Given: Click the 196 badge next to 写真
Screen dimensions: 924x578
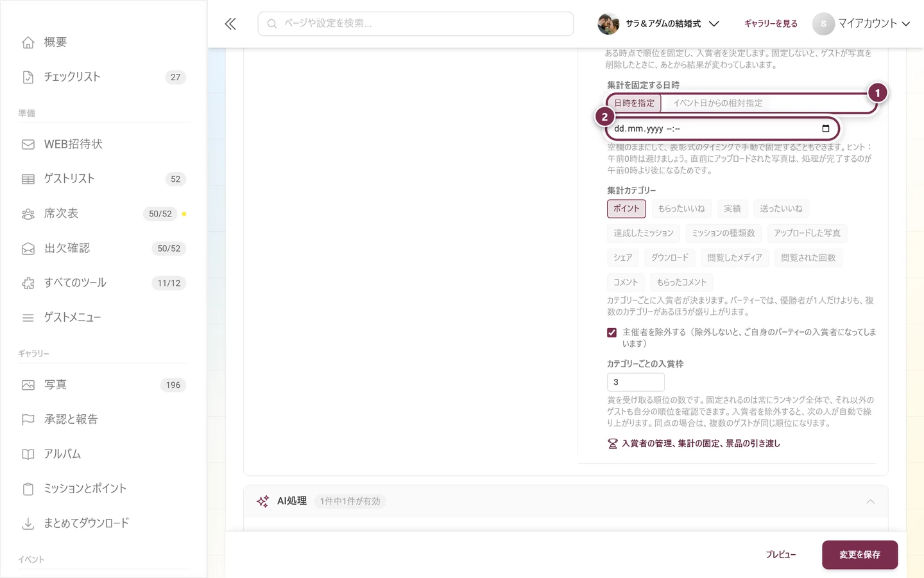Looking at the screenshot, I should click(173, 385).
